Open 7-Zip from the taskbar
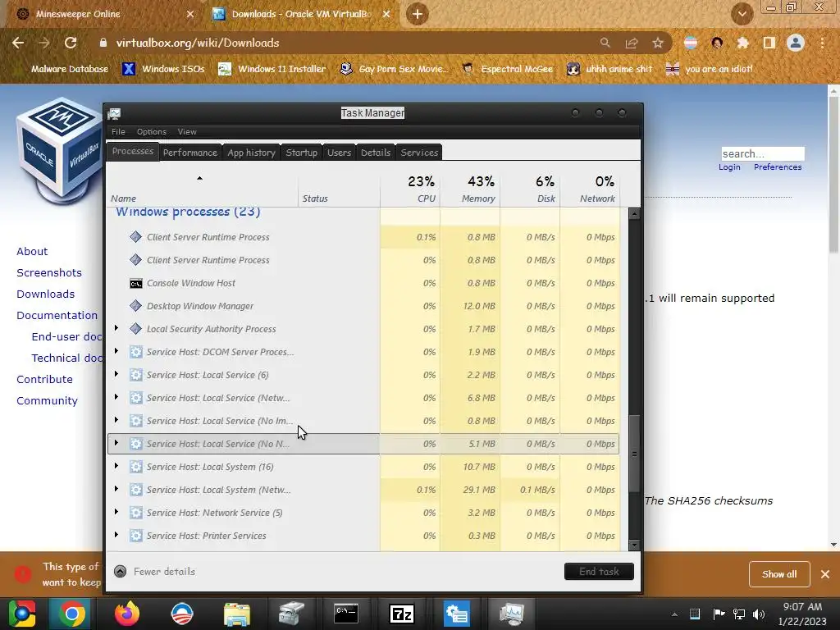 point(401,614)
